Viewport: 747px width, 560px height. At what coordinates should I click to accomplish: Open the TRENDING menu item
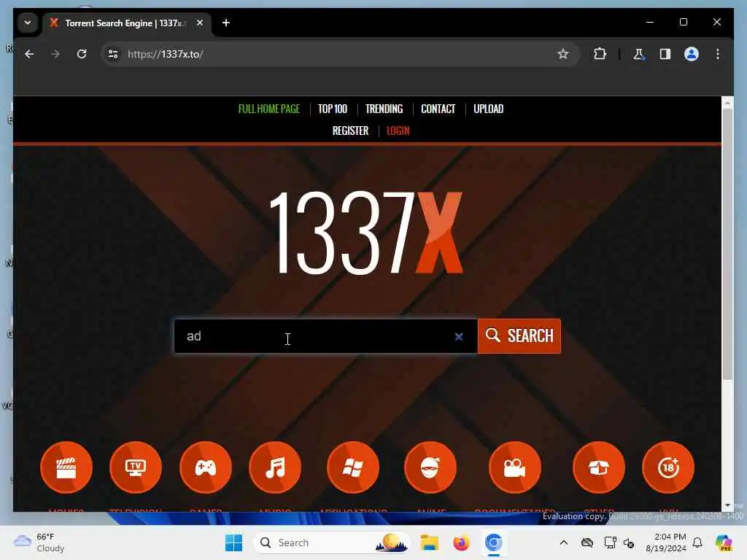point(384,109)
